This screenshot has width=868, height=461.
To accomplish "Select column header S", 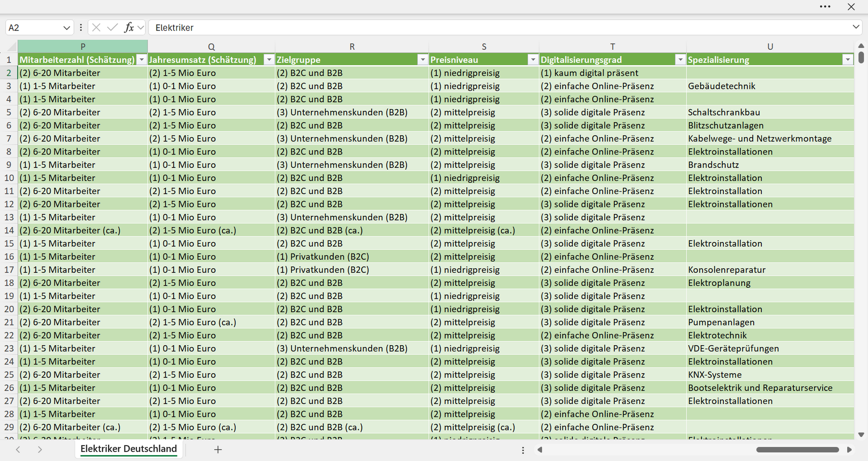I will [484, 46].
